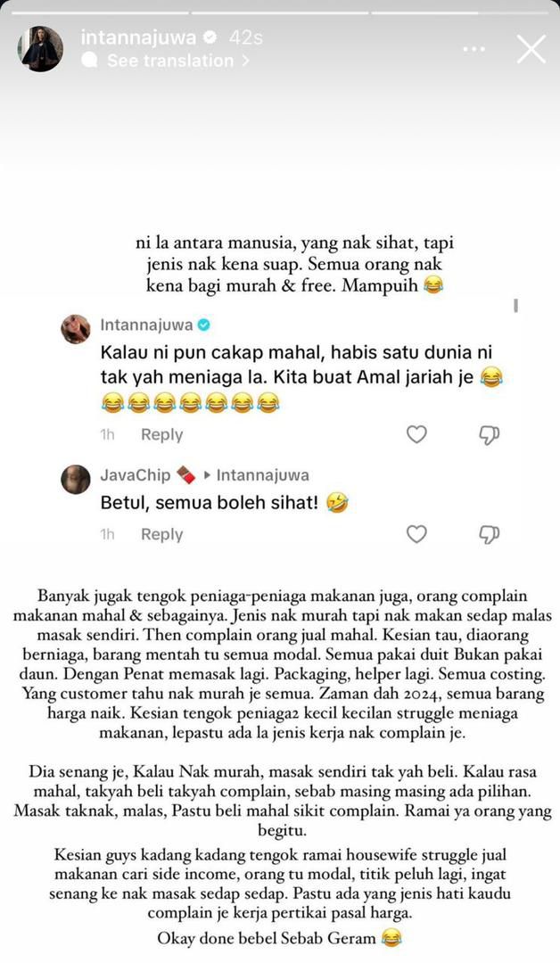Reply to Intannajuwa's comment

161,434
